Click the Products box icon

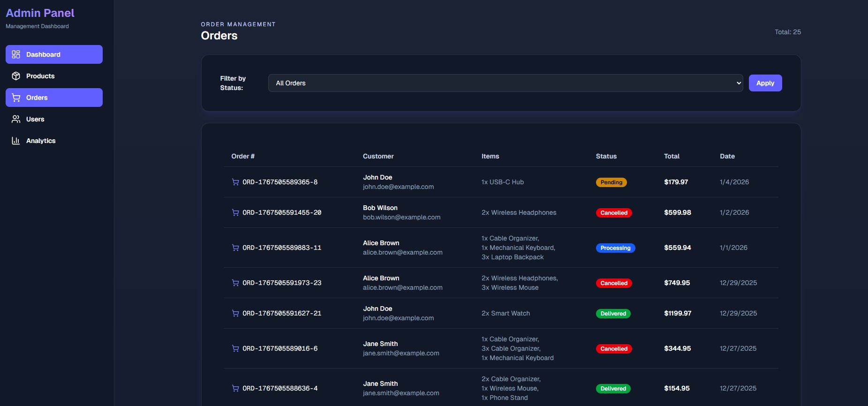16,76
